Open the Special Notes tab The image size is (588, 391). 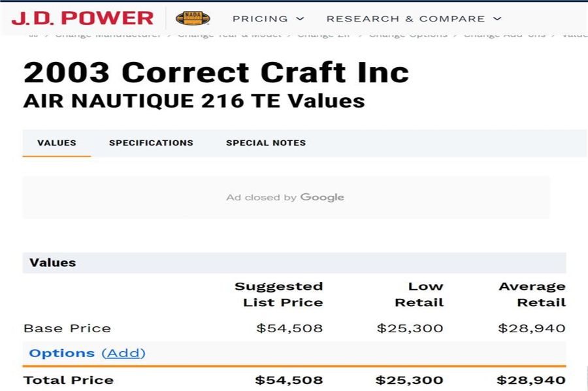click(266, 143)
